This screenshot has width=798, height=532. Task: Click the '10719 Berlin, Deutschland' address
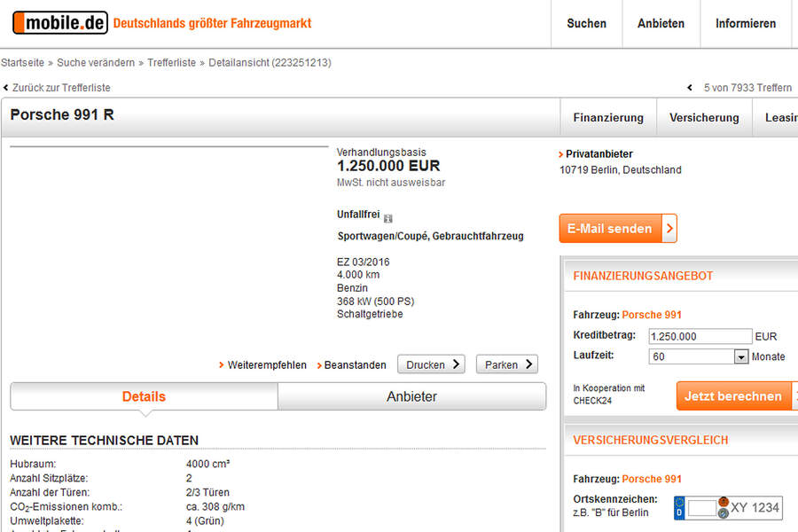[x=621, y=170]
